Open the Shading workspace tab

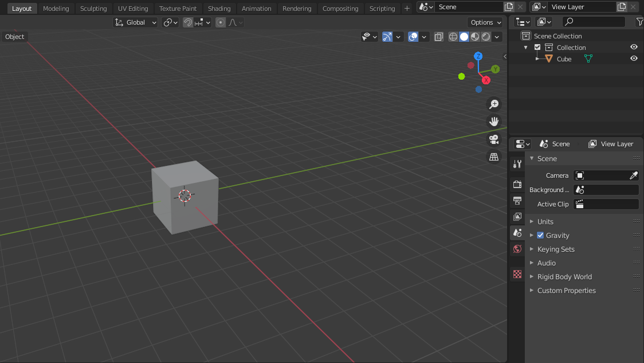tap(219, 8)
